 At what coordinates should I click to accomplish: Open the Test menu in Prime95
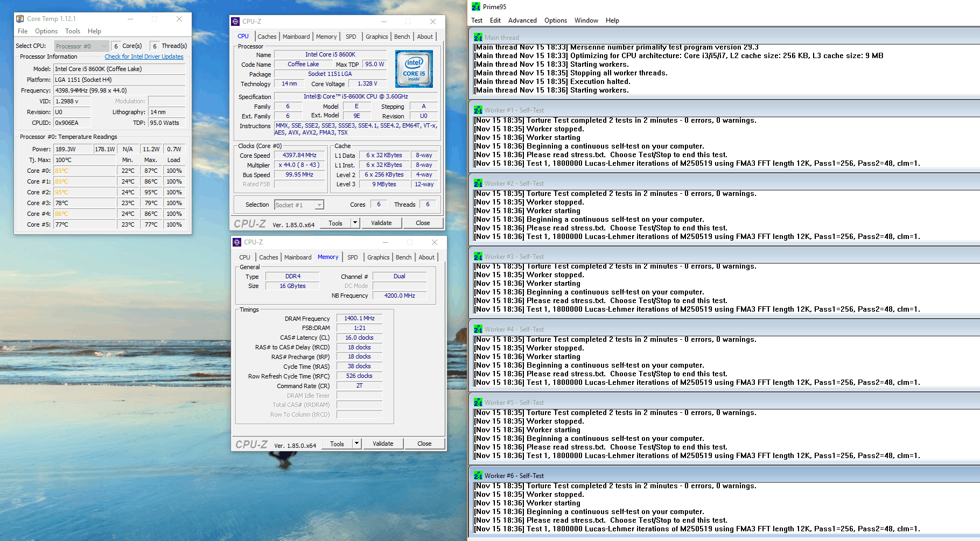coord(477,20)
